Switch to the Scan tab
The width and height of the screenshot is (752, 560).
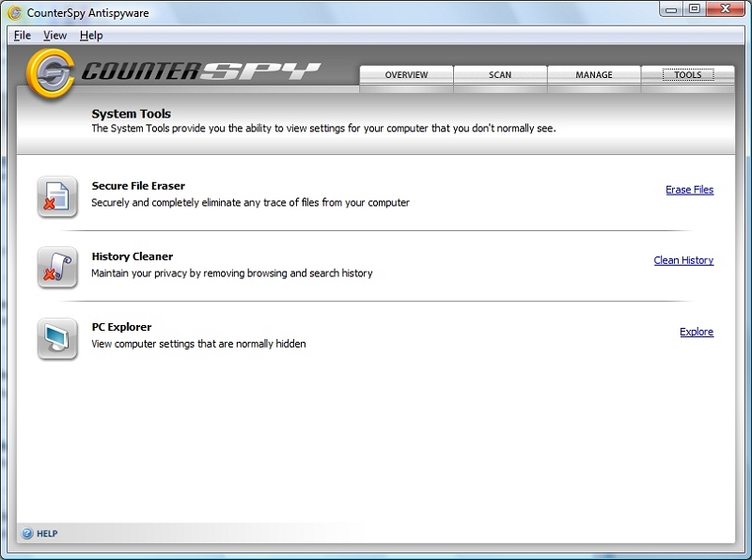(500, 75)
